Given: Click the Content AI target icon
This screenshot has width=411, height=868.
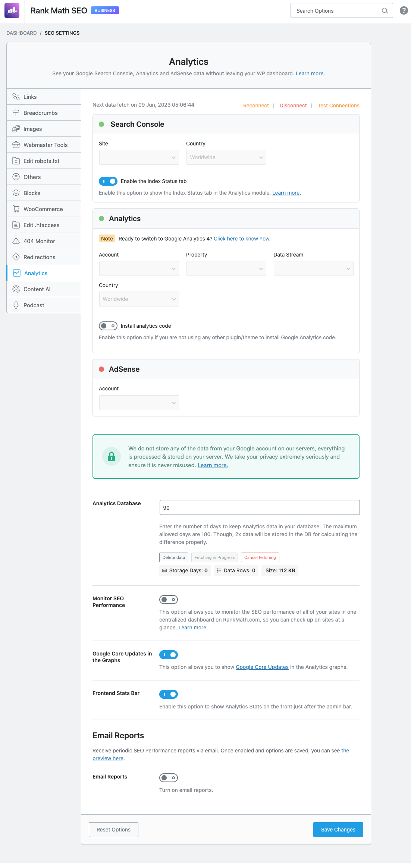Looking at the screenshot, I should (x=16, y=289).
